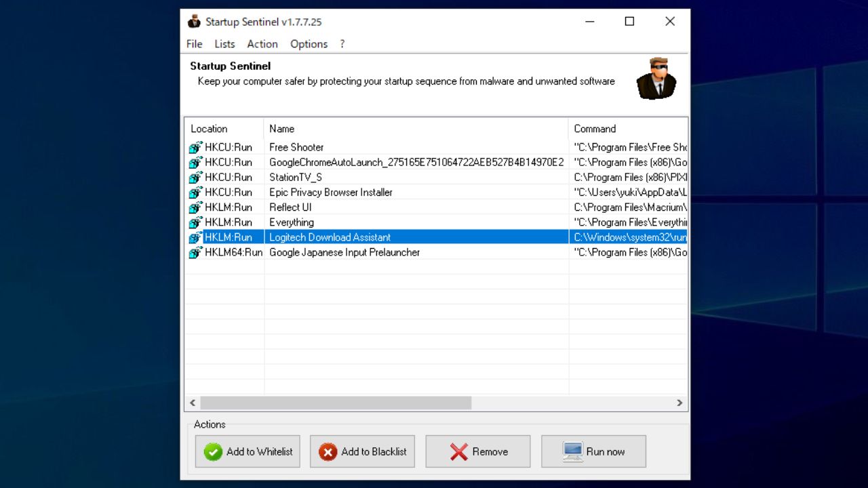Click the icon for Logitech Download Assistant row

pyautogui.click(x=195, y=237)
